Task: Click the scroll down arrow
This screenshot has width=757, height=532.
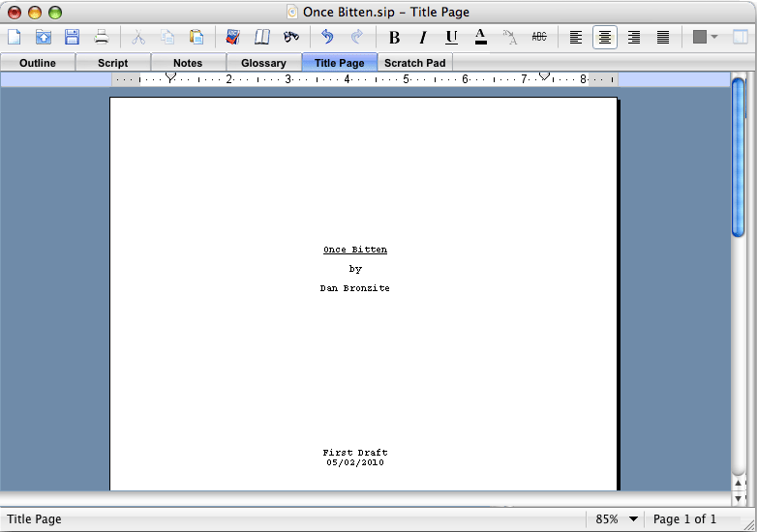Action: tap(739, 498)
